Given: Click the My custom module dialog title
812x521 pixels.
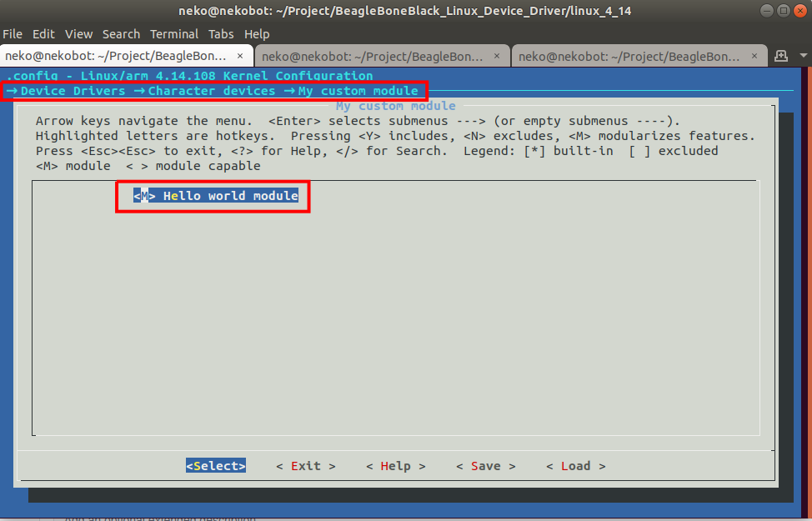Looking at the screenshot, I should pos(396,106).
